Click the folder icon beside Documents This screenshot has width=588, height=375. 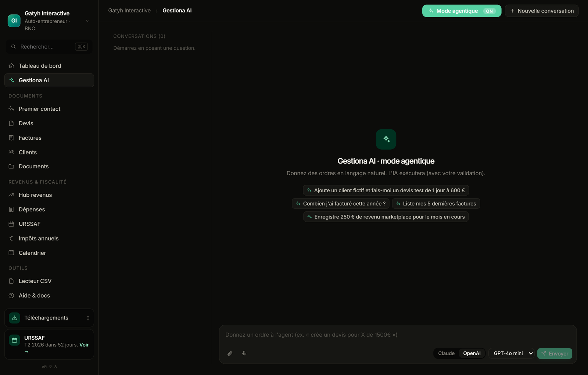pyautogui.click(x=11, y=167)
